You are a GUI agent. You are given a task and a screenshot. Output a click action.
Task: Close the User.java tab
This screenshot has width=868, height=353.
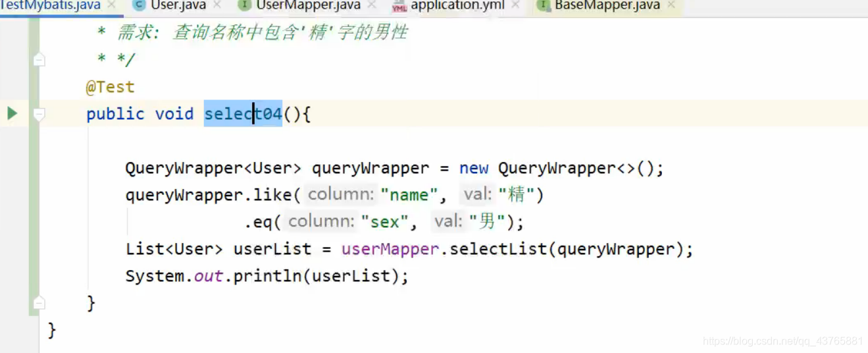click(217, 5)
